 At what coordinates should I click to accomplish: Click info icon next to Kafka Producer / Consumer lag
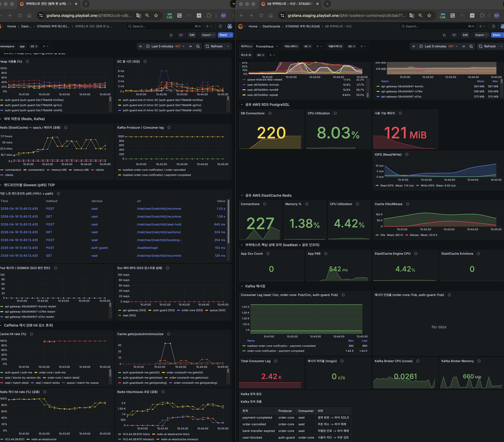(169, 128)
